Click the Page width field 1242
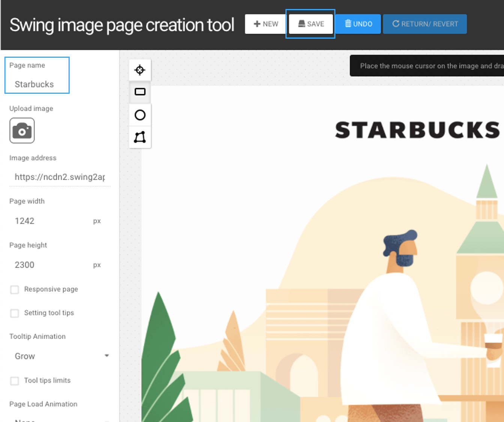 coord(49,221)
